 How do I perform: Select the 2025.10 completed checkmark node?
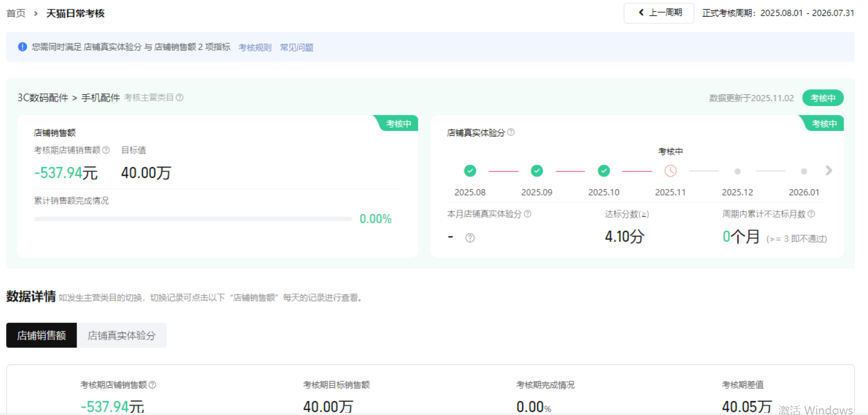604,171
